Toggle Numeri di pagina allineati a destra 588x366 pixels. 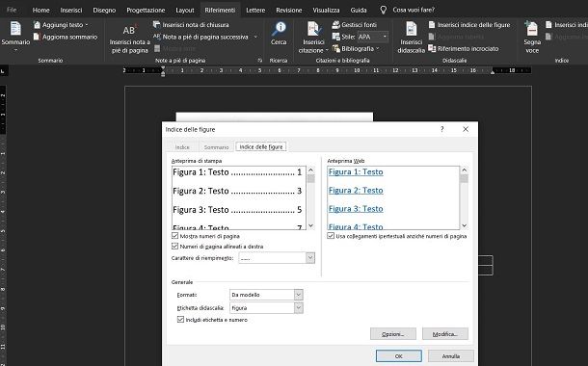click(x=174, y=247)
